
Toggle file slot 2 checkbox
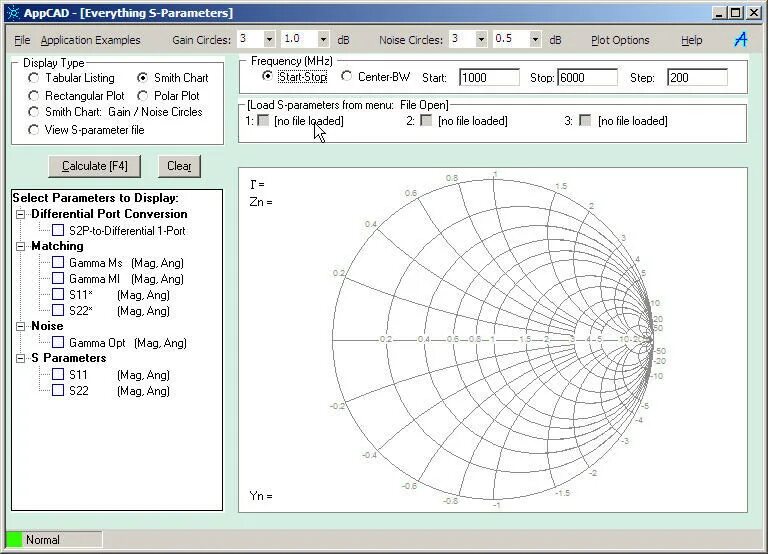point(426,120)
